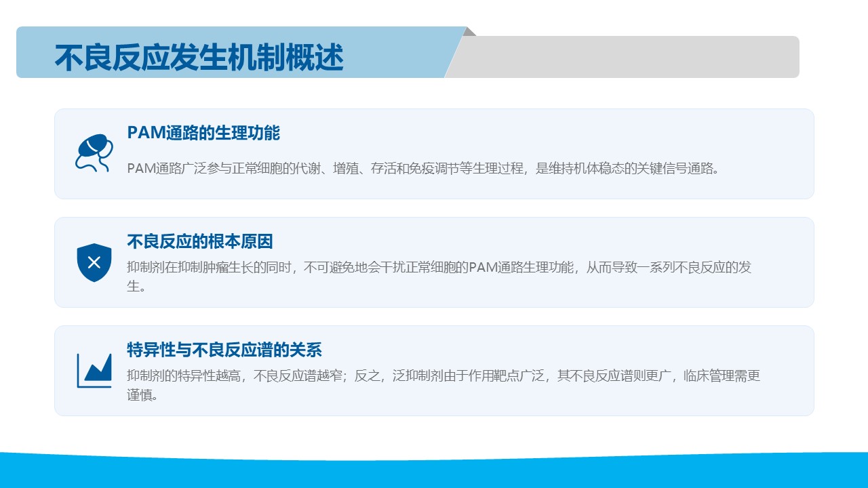The image size is (868, 488).
Task: Click the paragraph beginning 抑制剂的特异性越高
Action: point(443,375)
